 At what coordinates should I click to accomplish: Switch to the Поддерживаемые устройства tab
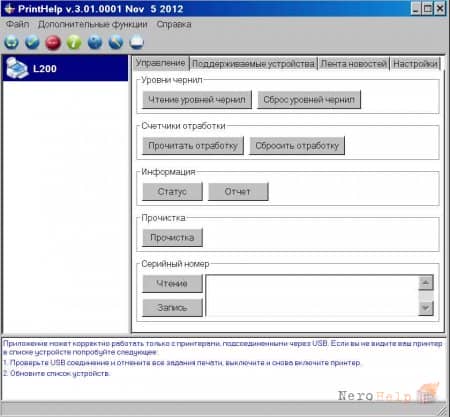[x=253, y=63]
